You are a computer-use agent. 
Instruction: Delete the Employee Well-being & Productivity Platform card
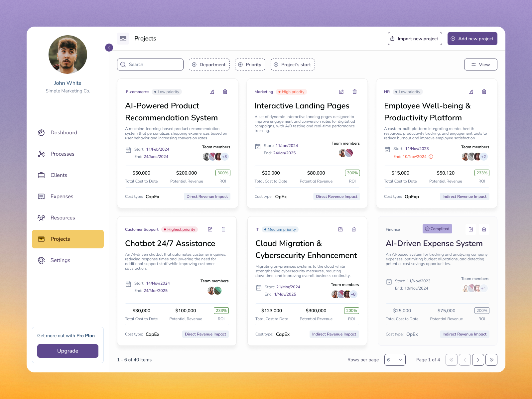484,92
